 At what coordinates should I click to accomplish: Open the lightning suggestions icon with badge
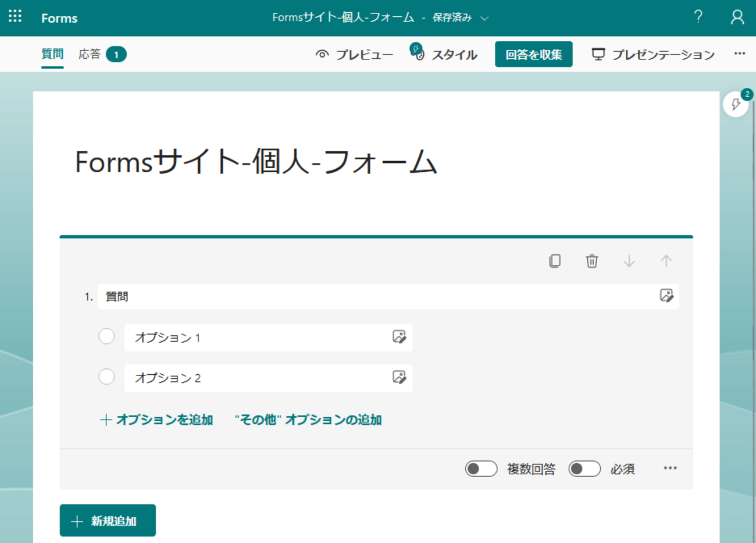(736, 104)
